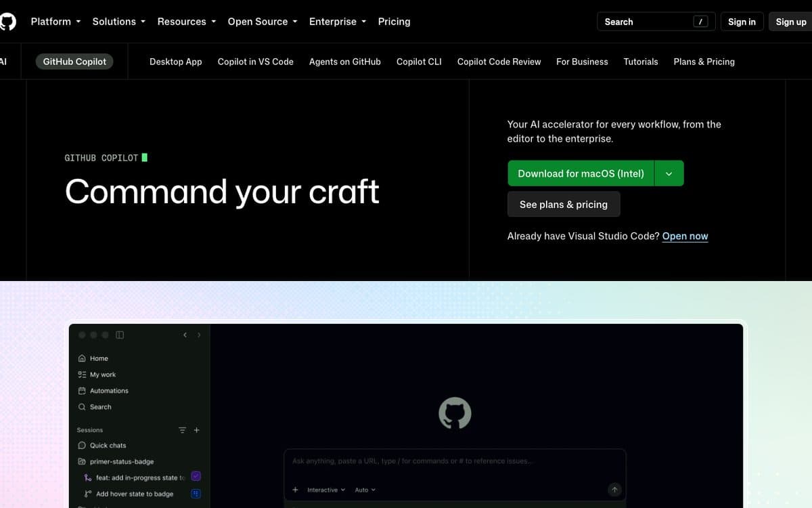Viewport: 812px width, 508px height.
Task: Click the Quick chats bubble icon
Action: coord(82,446)
